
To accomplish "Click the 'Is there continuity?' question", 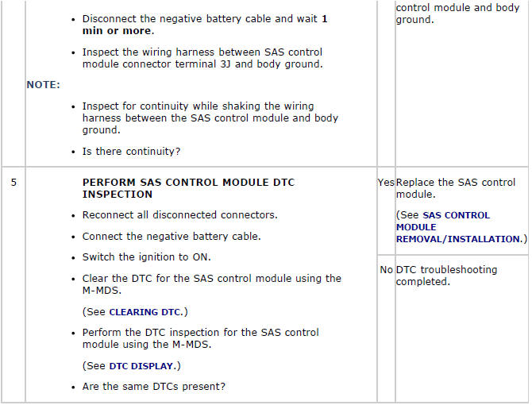I will (x=131, y=152).
